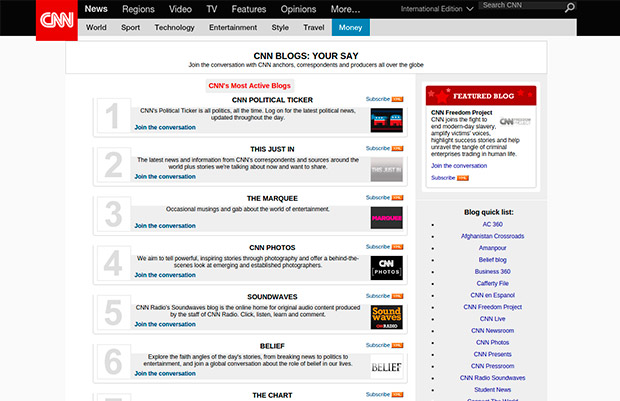620x401 pixels.
Task: Go to the World section
Action: tap(96, 27)
